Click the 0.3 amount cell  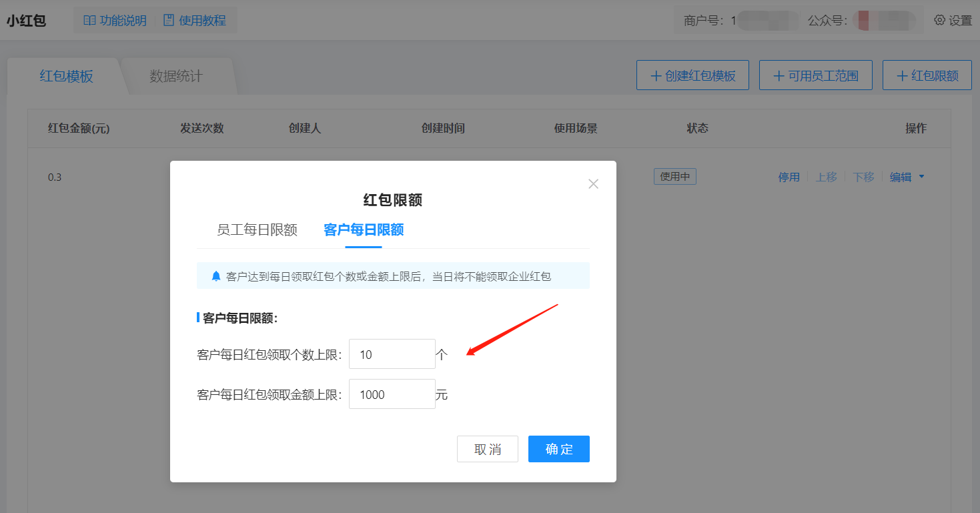coord(55,177)
